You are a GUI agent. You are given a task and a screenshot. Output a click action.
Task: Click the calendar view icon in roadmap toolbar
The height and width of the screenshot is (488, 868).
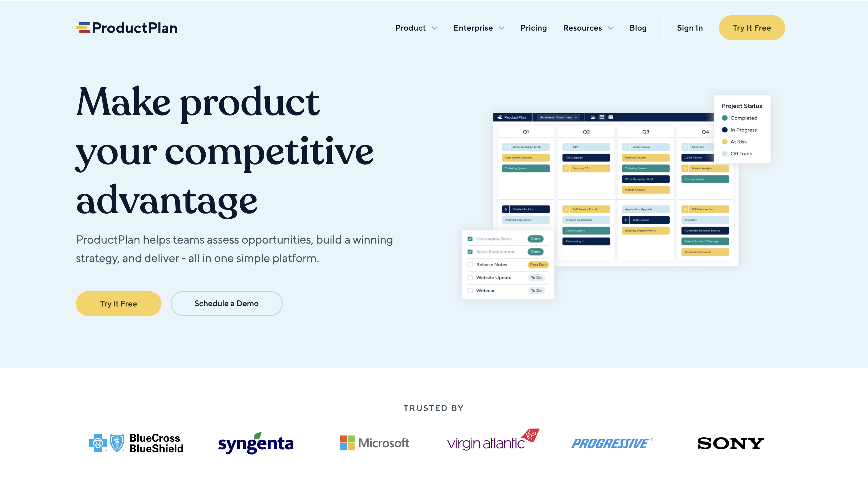[x=601, y=117]
